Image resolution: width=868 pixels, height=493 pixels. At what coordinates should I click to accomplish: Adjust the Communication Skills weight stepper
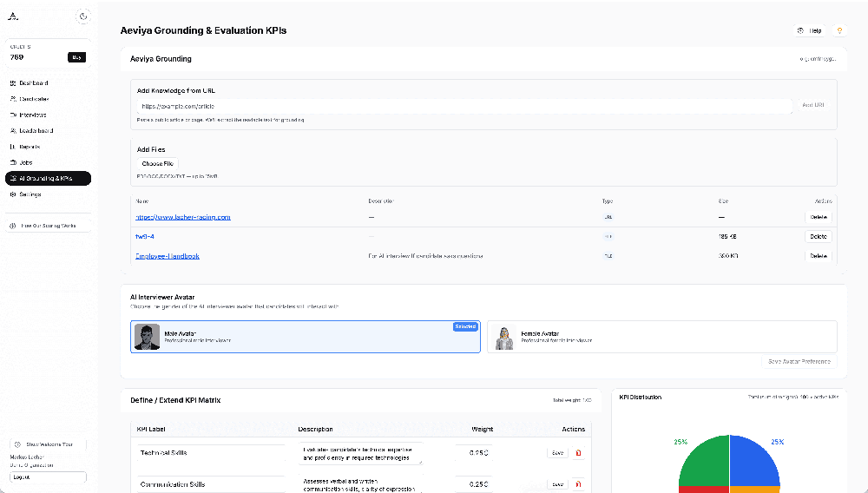click(x=473, y=484)
